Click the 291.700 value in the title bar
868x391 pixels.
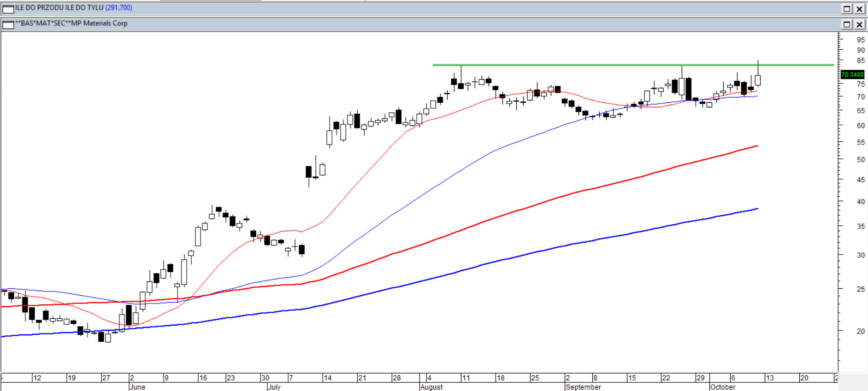coord(119,8)
